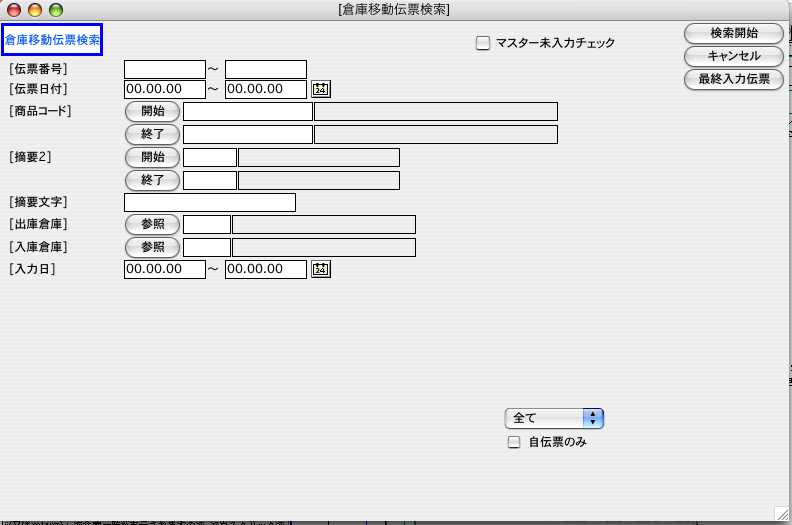
Task: Focus the 伝票番号 end input field
Action: click(x=265, y=69)
